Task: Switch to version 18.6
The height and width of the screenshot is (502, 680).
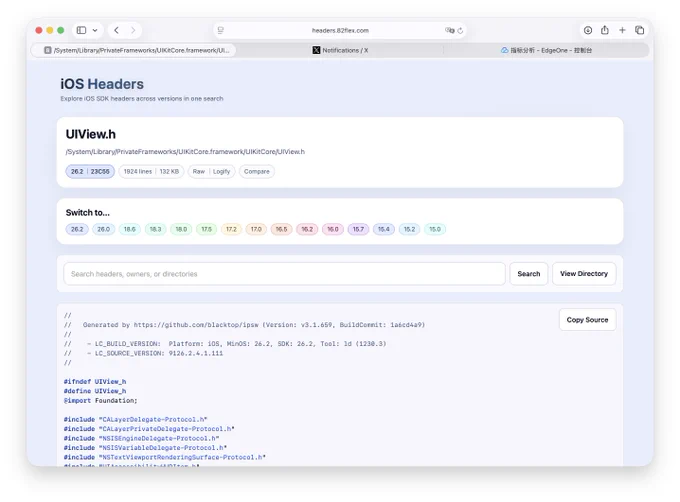Action: pos(130,229)
